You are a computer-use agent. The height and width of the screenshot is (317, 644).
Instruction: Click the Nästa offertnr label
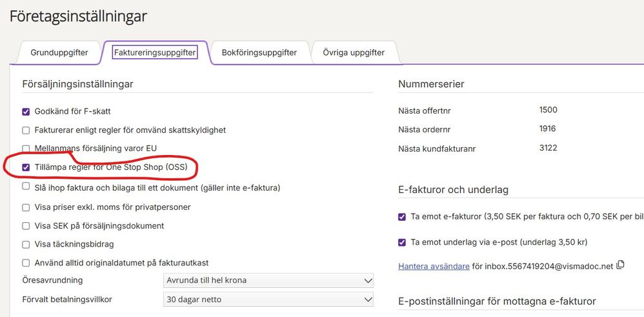pyautogui.click(x=425, y=110)
